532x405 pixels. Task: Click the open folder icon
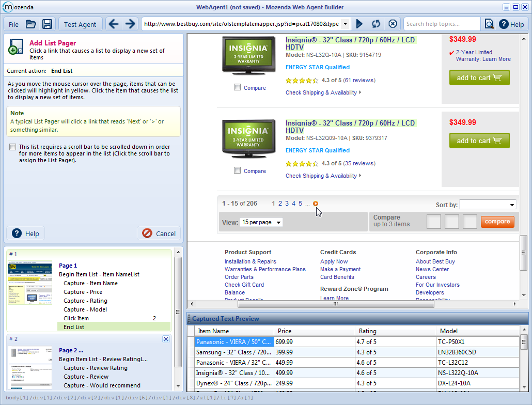(31, 24)
